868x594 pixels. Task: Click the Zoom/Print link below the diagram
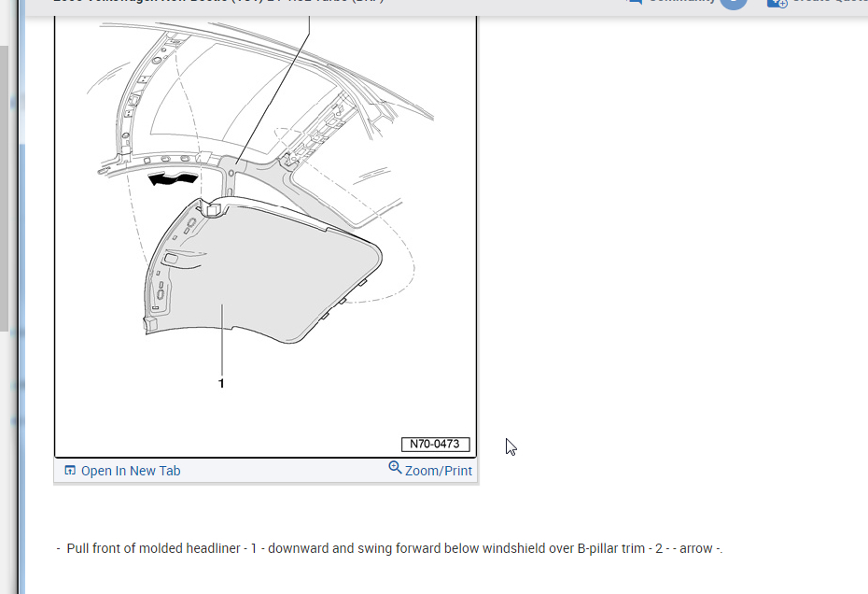[430, 470]
